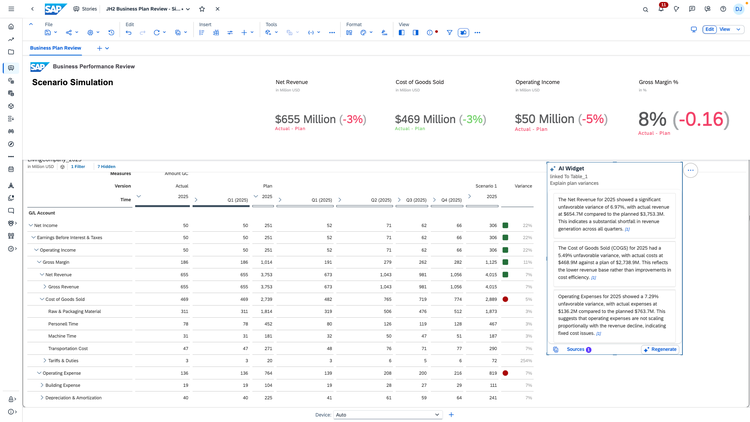Screen dimensions: 750x422
Task: Toggle the highlighted view-mode icon in View group
Action: coord(463,33)
